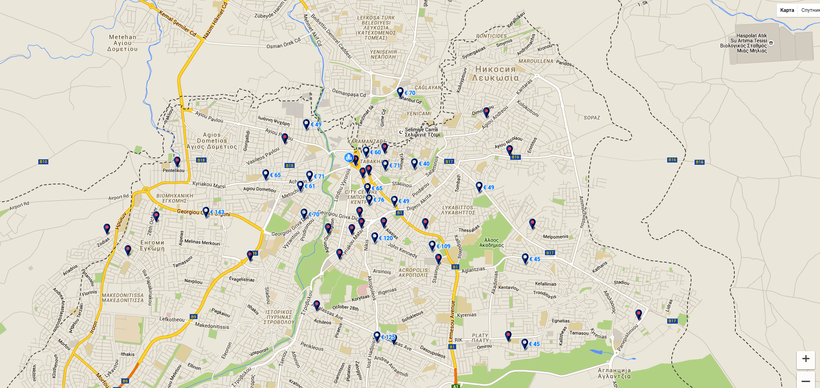Select the €143 hotel price marker

(213, 212)
